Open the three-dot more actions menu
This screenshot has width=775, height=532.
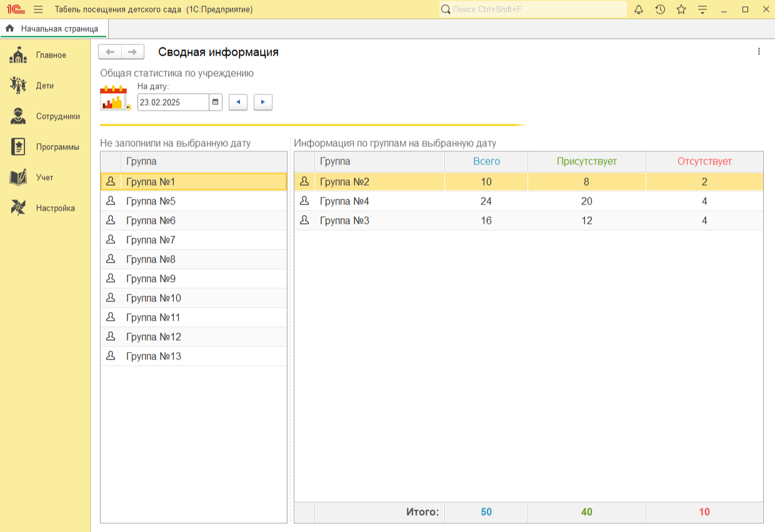[x=759, y=52]
